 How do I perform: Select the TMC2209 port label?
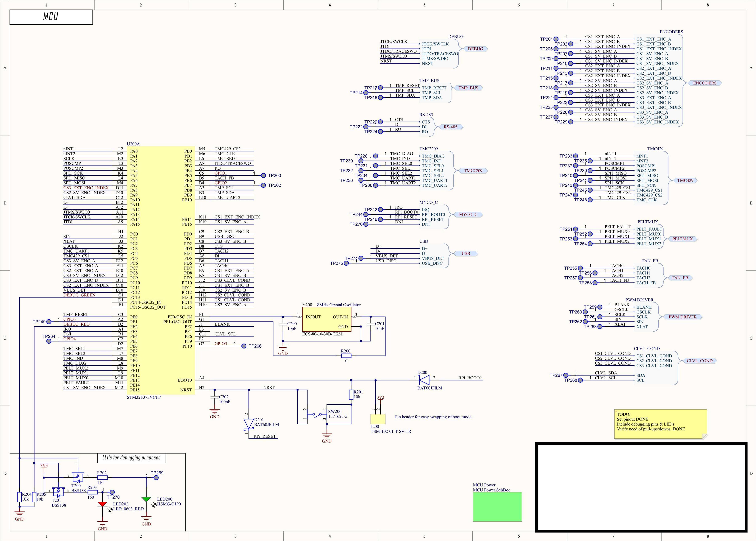click(473, 171)
